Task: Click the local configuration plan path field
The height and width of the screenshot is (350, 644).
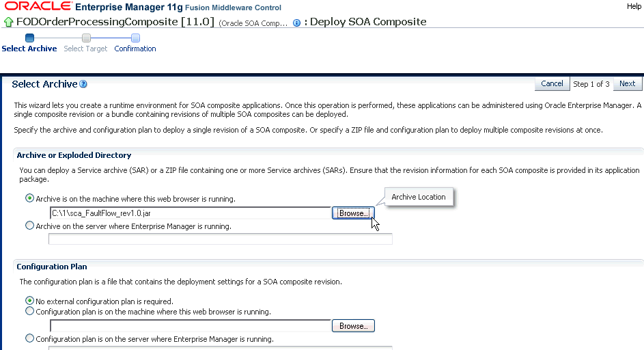Action: [x=190, y=326]
